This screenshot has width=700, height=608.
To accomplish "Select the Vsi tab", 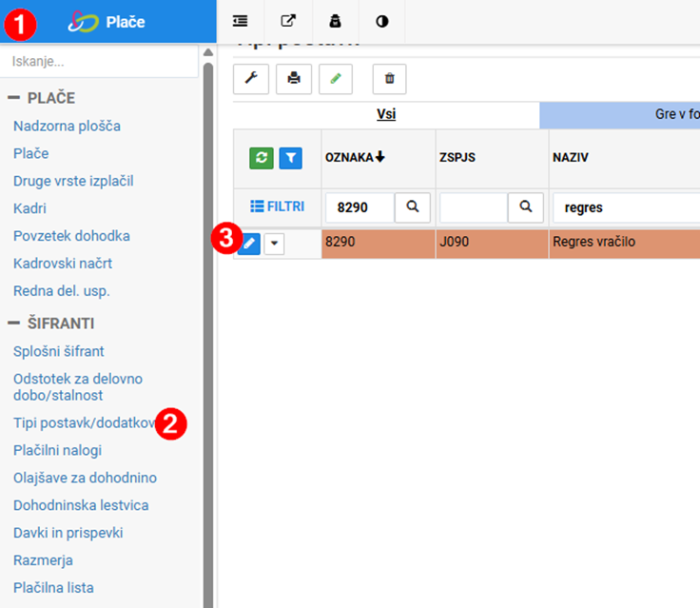I will (x=386, y=114).
